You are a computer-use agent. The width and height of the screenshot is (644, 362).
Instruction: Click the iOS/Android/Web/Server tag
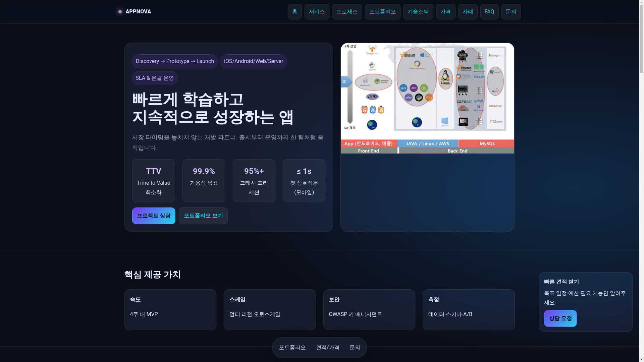pos(254,61)
